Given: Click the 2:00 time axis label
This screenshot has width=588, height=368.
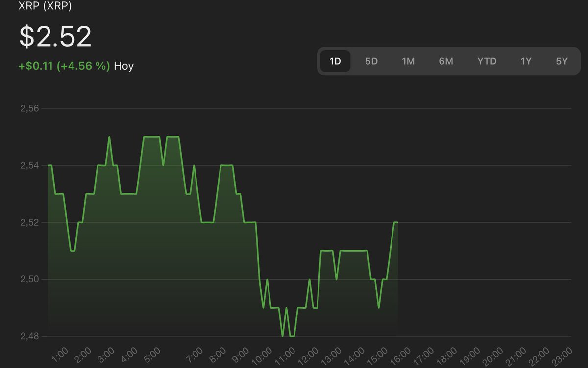Looking at the screenshot, I should click(x=83, y=354).
